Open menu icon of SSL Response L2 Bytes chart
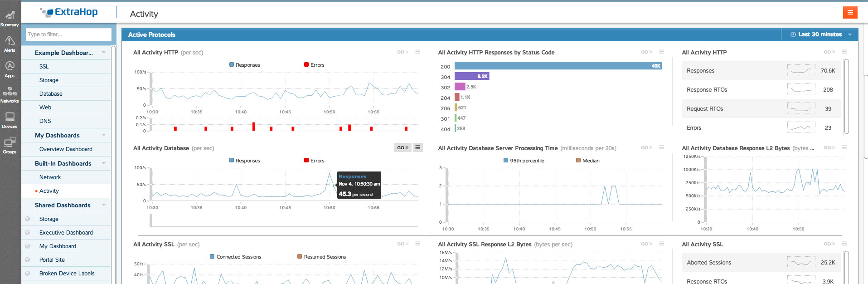 tap(661, 244)
